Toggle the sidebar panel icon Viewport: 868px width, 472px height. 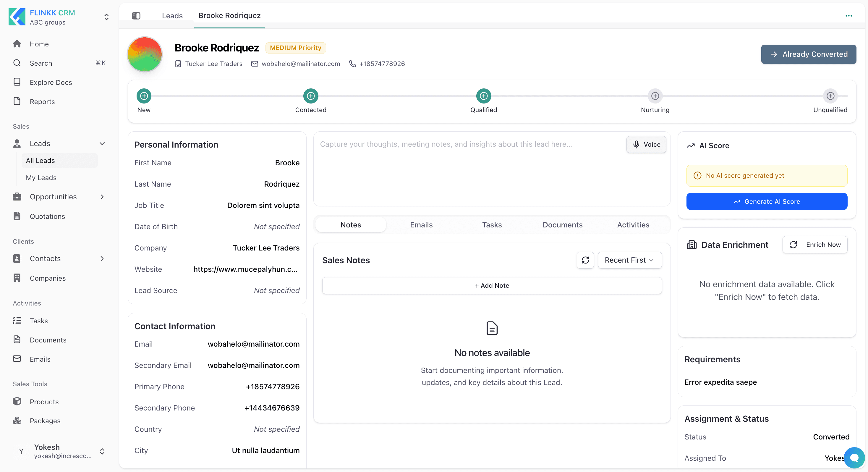coord(136,15)
